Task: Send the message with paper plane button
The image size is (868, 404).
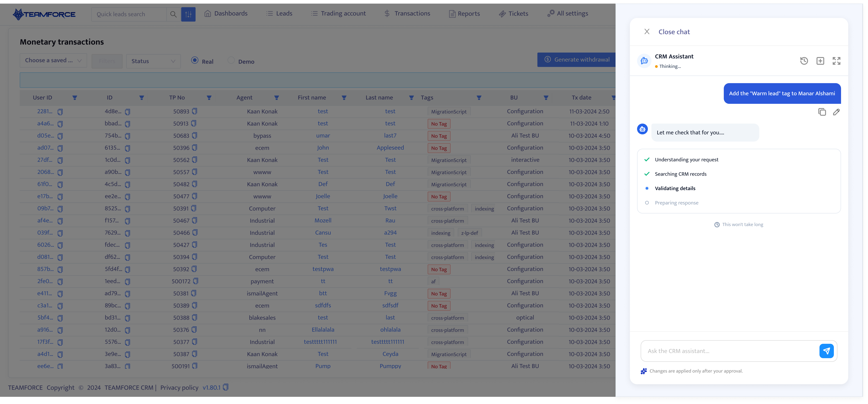Action: coord(826,351)
